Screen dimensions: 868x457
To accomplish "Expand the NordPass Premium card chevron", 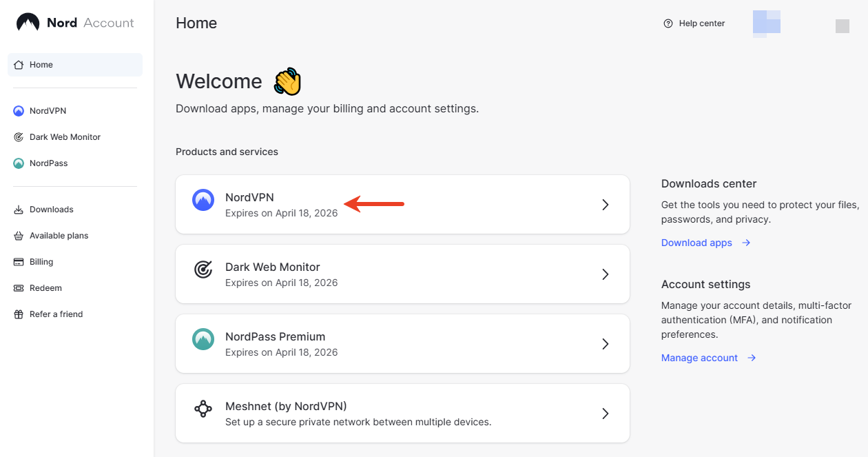I will [x=606, y=344].
